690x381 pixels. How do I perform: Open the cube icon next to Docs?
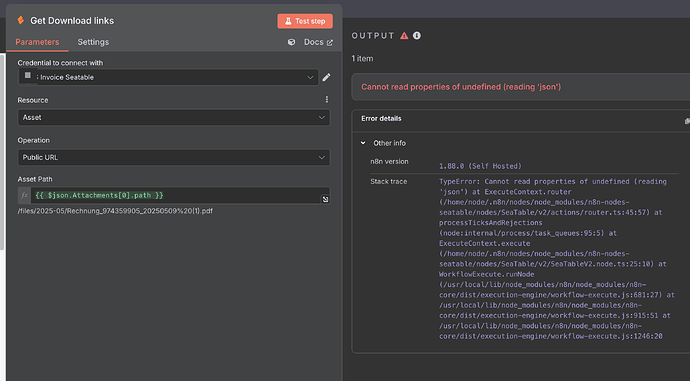(291, 42)
